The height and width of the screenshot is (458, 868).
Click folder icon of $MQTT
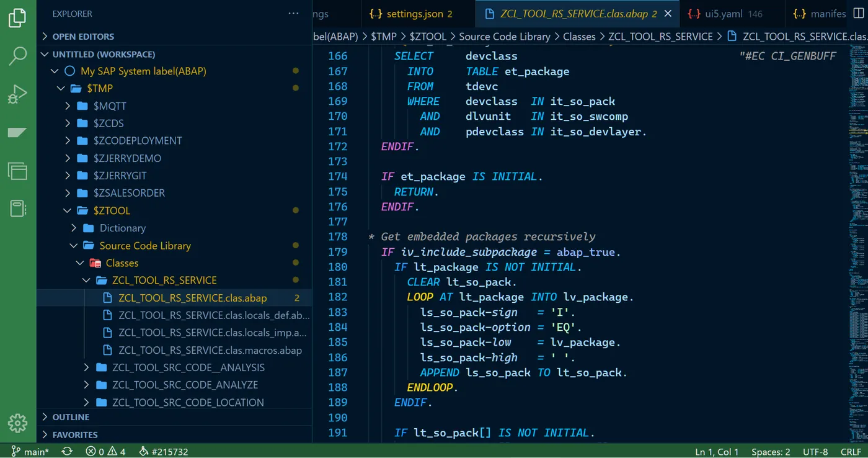coord(82,106)
